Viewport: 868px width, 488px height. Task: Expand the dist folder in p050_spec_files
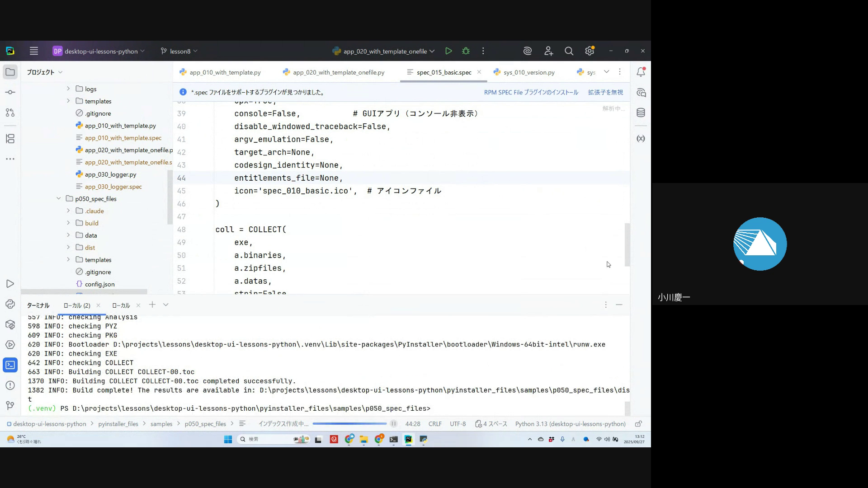coord(68,248)
